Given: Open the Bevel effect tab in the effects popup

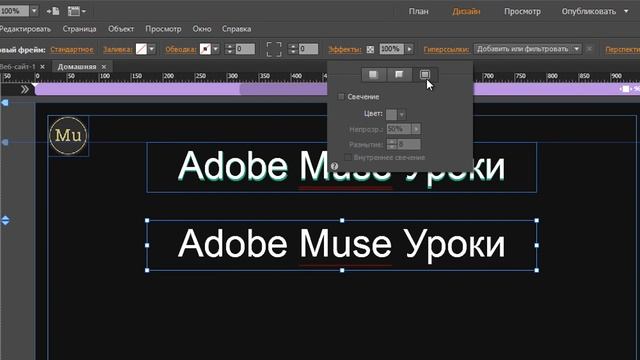Looking at the screenshot, I should click(399, 74).
